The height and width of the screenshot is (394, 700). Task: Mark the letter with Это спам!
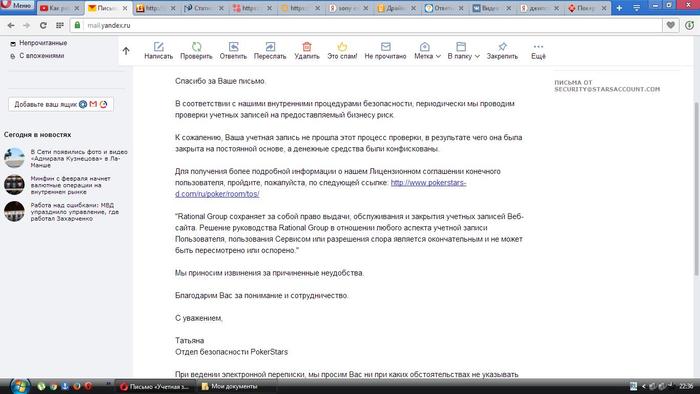pos(342,46)
